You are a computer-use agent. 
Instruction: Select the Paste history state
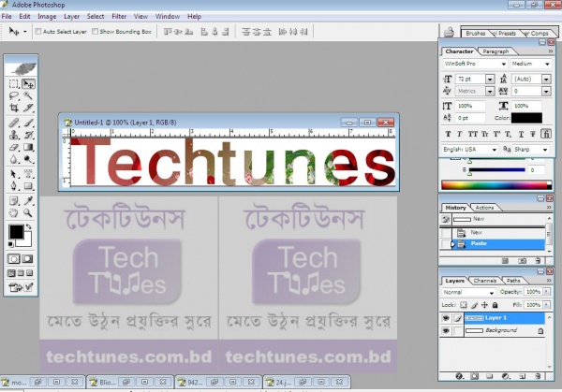[498, 244]
